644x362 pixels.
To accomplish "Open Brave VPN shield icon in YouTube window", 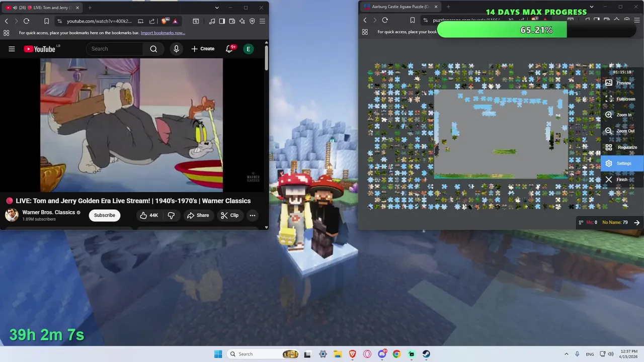I will coord(252,21).
